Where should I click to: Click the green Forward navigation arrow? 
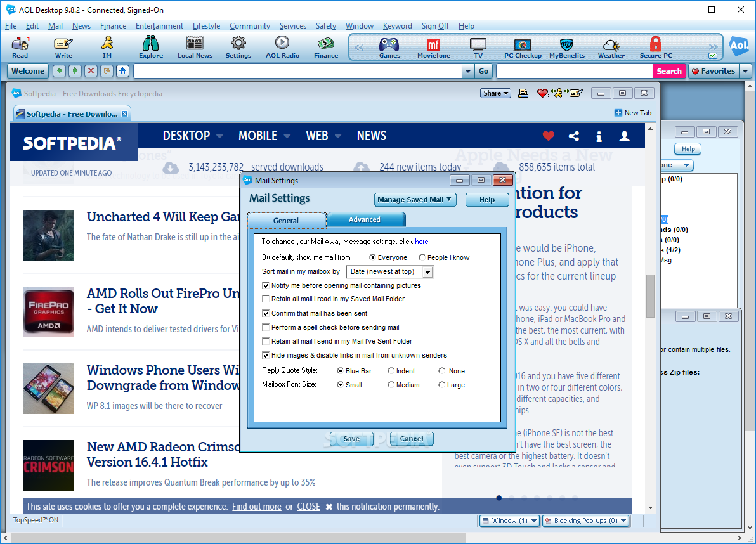coord(75,71)
